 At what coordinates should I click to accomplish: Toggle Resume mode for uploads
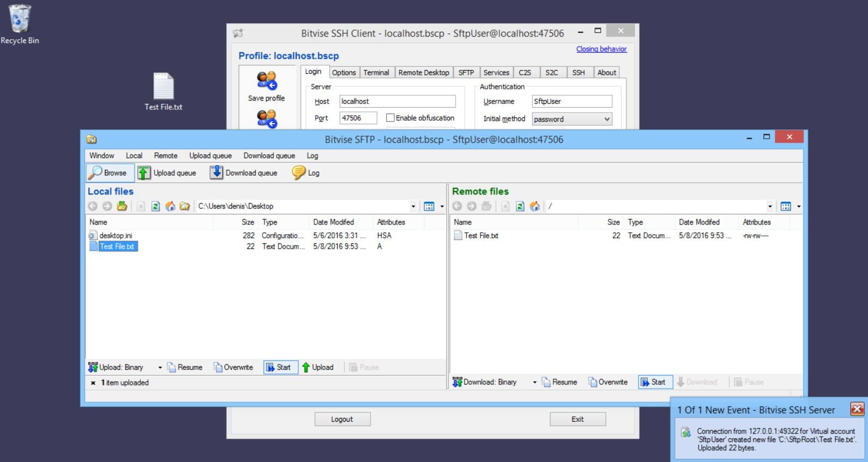(185, 367)
